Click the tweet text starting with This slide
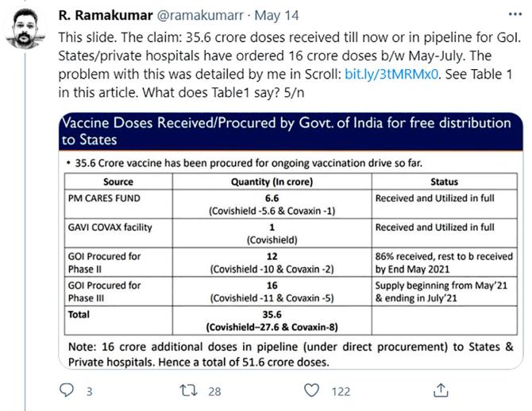 tap(289, 65)
